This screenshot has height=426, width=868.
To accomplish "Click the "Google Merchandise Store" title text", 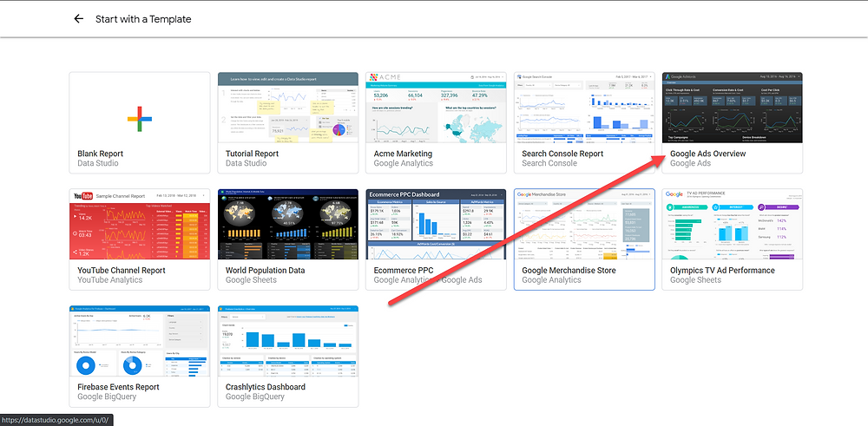I will pos(569,271).
